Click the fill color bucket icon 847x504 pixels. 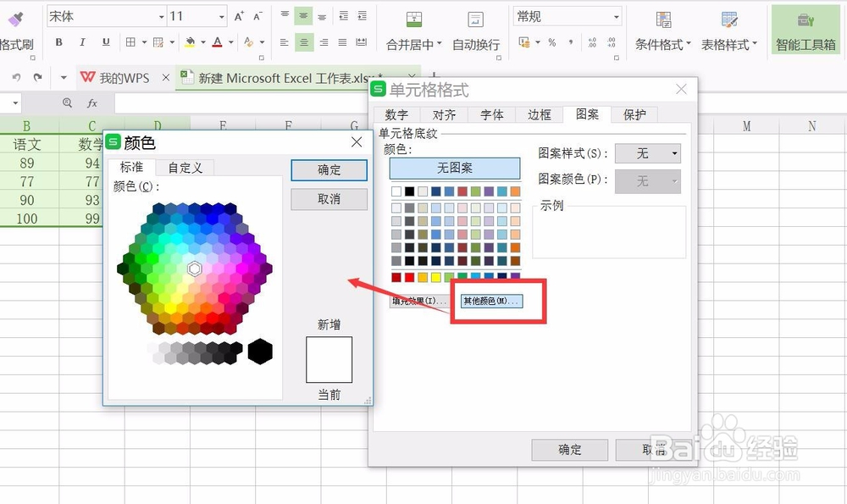pos(190,42)
